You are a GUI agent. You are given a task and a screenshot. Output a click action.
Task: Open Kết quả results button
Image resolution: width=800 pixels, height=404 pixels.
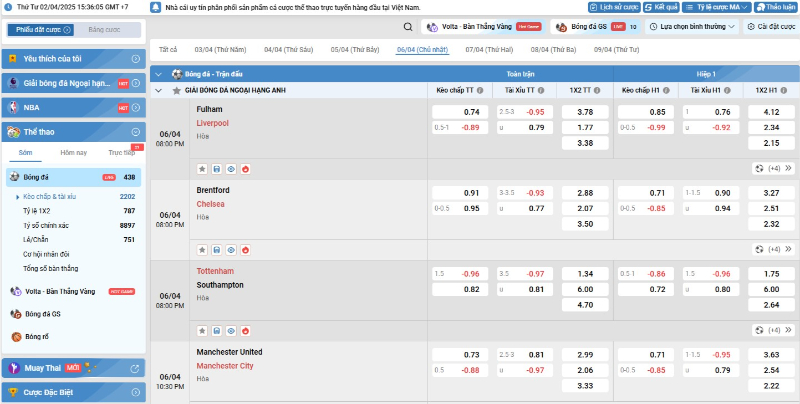661,7
